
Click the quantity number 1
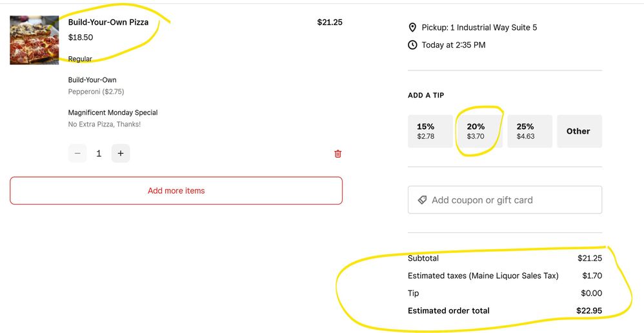pos(99,154)
